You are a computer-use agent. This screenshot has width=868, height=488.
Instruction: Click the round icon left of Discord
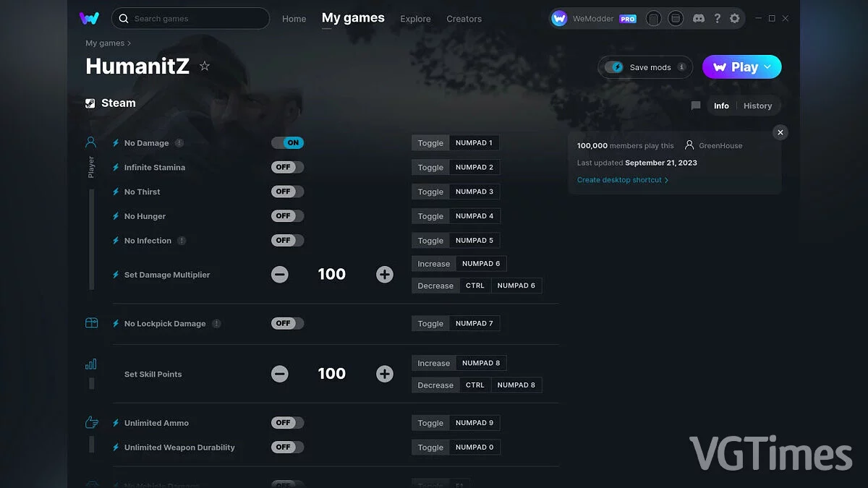pyautogui.click(x=676, y=18)
